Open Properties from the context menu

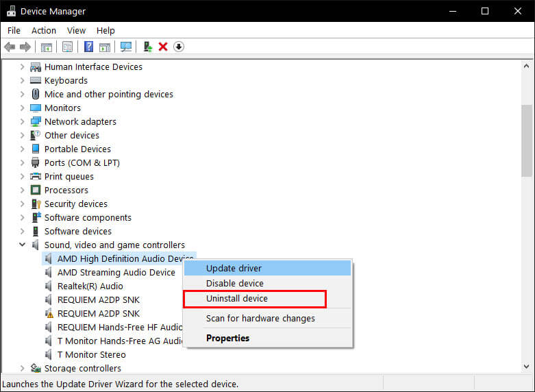coord(267,338)
